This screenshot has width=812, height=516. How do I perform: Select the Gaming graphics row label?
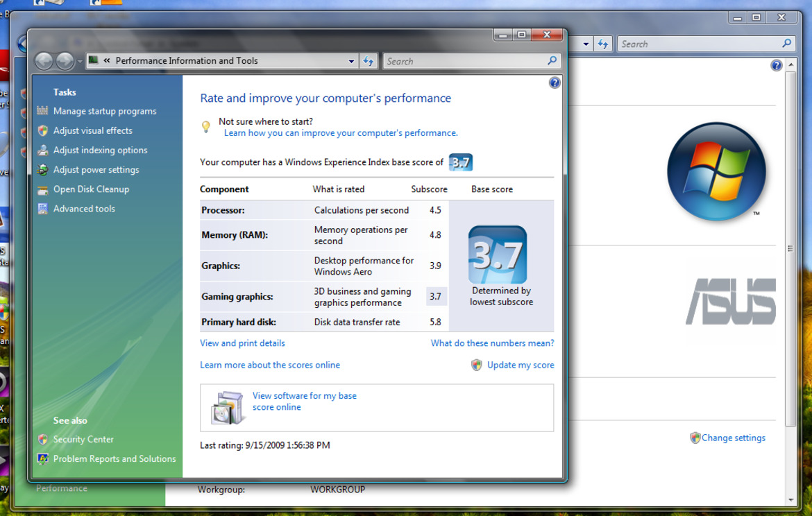click(x=237, y=297)
